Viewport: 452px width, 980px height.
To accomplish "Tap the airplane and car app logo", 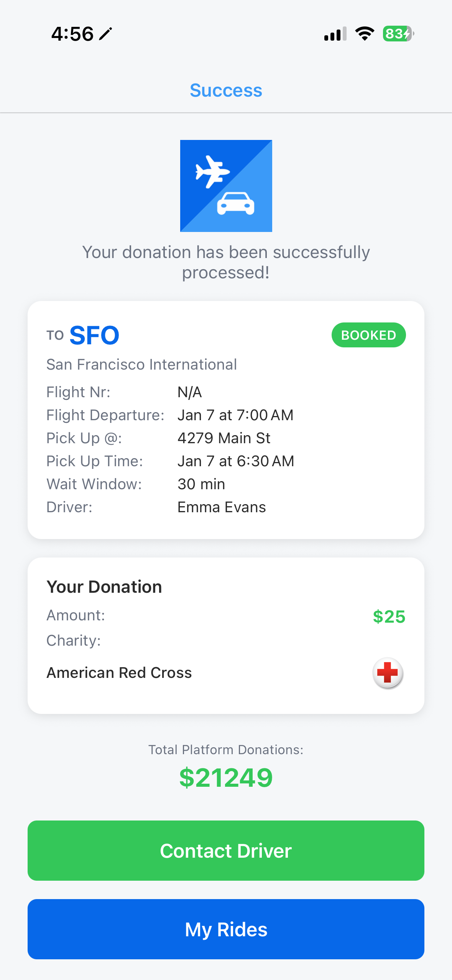I will coord(226,186).
